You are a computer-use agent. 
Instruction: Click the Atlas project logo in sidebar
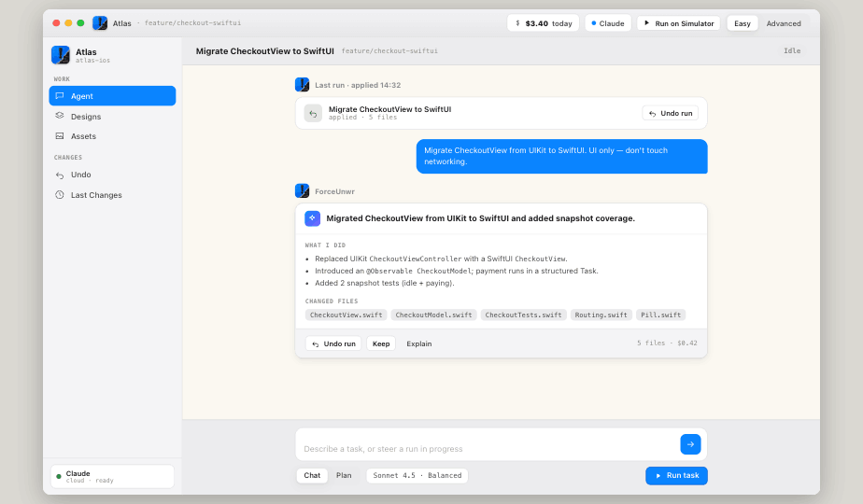point(61,55)
